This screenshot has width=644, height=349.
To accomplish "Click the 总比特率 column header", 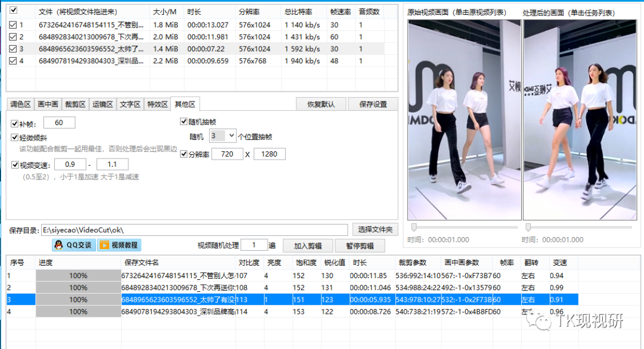I will click(304, 12).
